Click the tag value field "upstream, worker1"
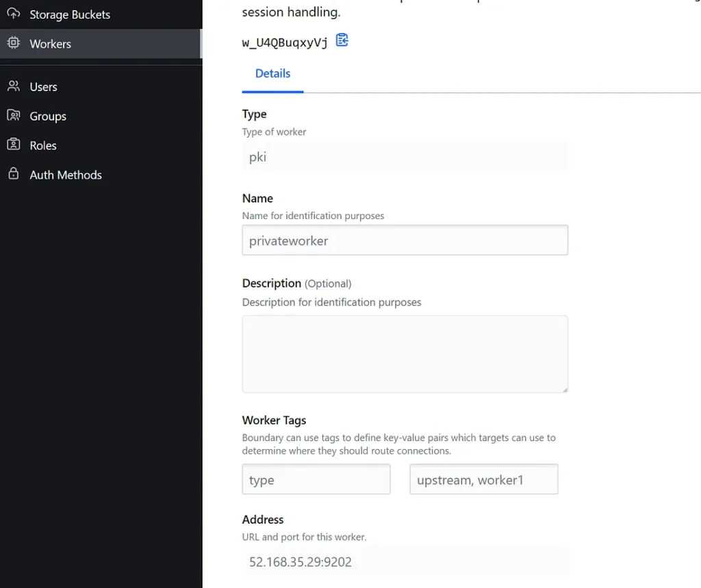The width and height of the screenshot is (701, 588). click(x=483, y=479)
